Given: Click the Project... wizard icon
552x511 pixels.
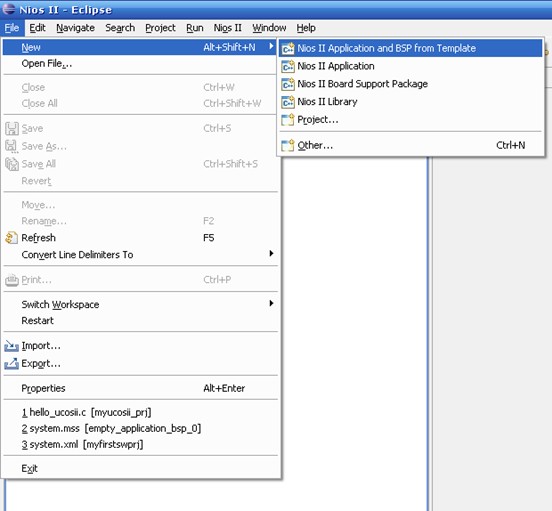Looking at the screenshot, I should (x=288, y=120).
